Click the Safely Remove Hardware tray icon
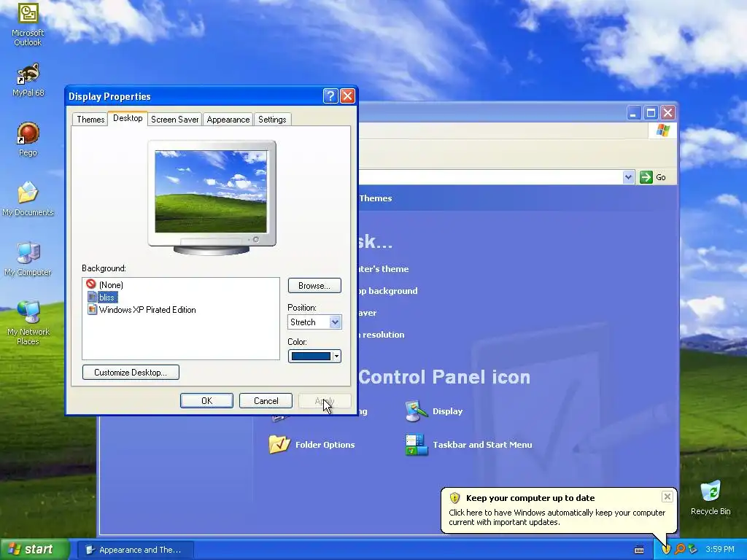This screenshot has width=747, height=560. coord(693,550)
